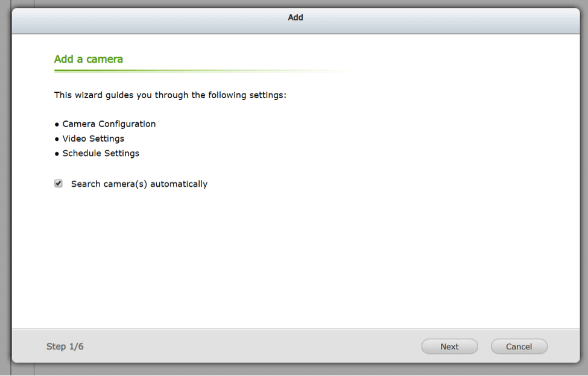This screenshot has width=588, height=376.
Task: Click the Camera Configuration list item
Action: pos(109,124)
